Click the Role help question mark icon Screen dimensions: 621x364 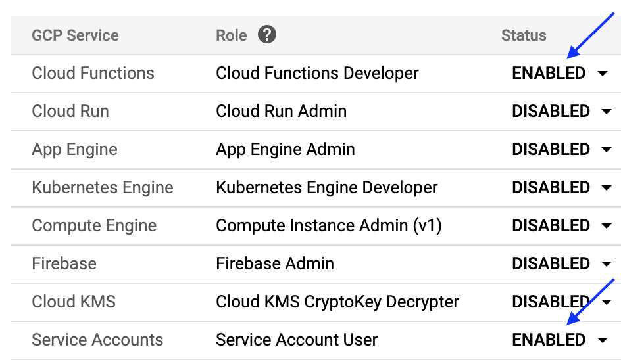[x=266, y=35]
